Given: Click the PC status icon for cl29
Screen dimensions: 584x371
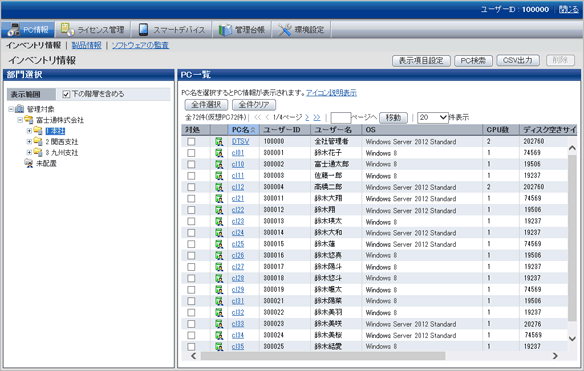Looking at the screenshot, I should point(219,289).
